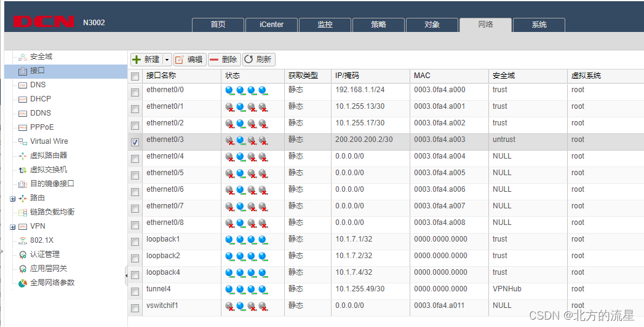Click the PPPoE sidebar icon

[x=23, y=127]
